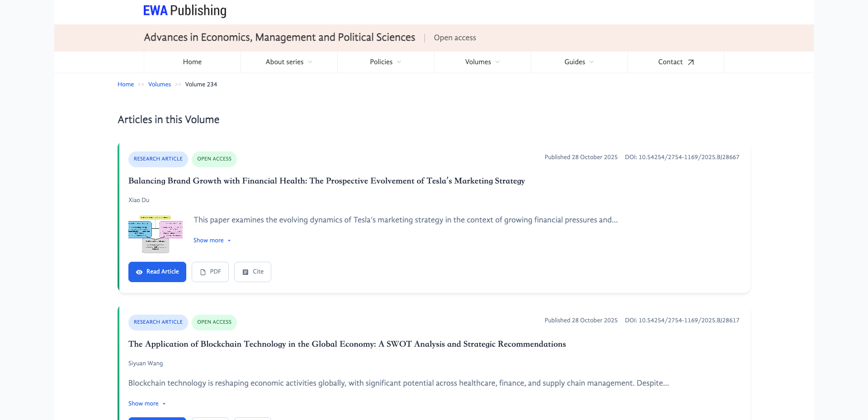This screenshot has height=420, width=868.
Task: Click the journal title 'Advances in Economics, Management and Political Sciences'
Action: pos(279,38)
